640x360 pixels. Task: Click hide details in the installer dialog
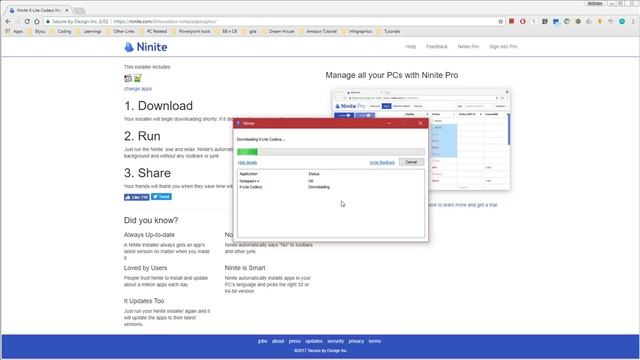pos(247,162)
